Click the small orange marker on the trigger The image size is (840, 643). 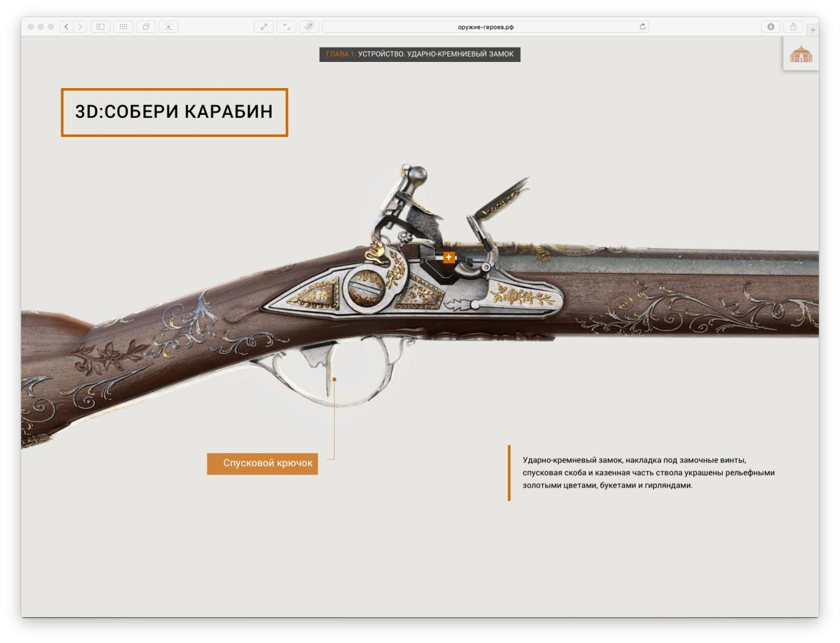[334, 379]
